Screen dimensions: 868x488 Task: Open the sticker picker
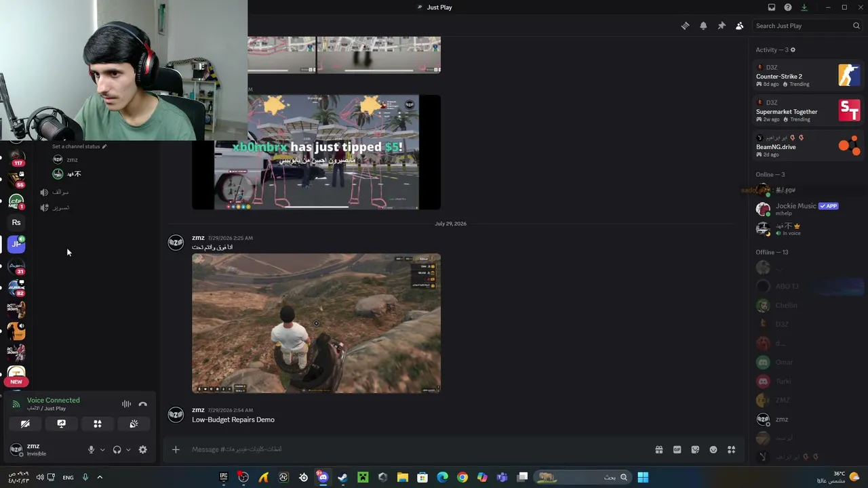click(695, 449)
